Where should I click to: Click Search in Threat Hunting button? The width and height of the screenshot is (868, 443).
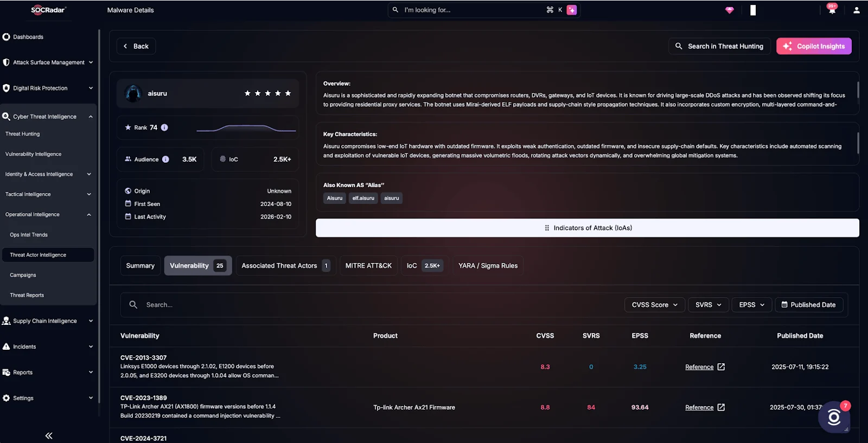pyautogui.click(x=719, y=46)
